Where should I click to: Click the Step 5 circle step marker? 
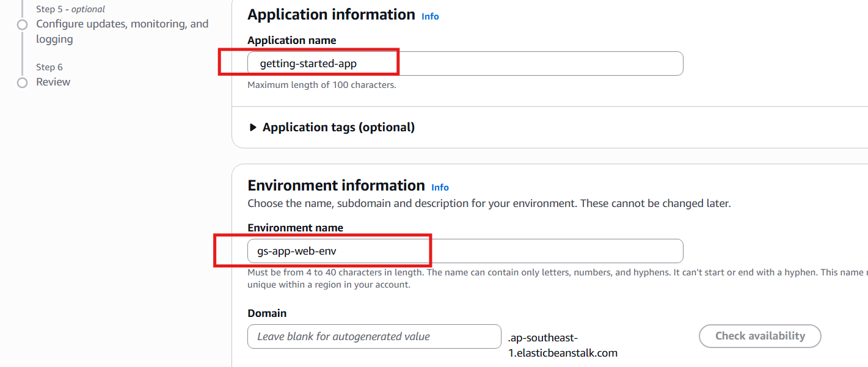tap(23, 24)
